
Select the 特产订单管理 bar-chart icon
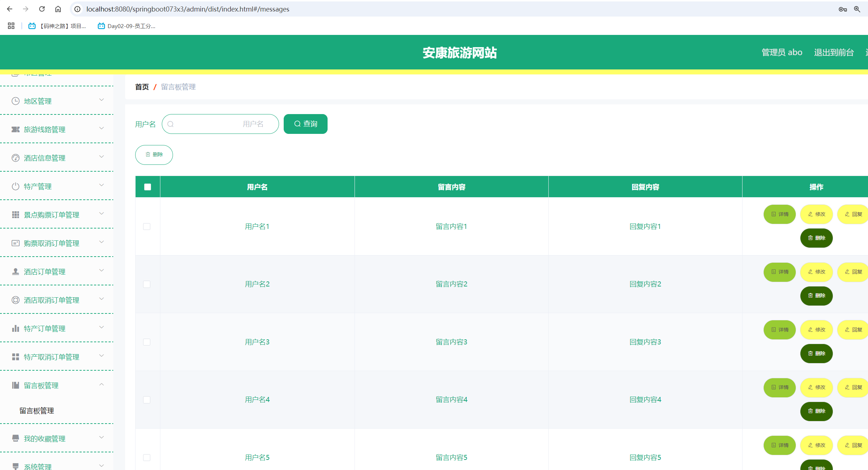(x=15, y=328)
